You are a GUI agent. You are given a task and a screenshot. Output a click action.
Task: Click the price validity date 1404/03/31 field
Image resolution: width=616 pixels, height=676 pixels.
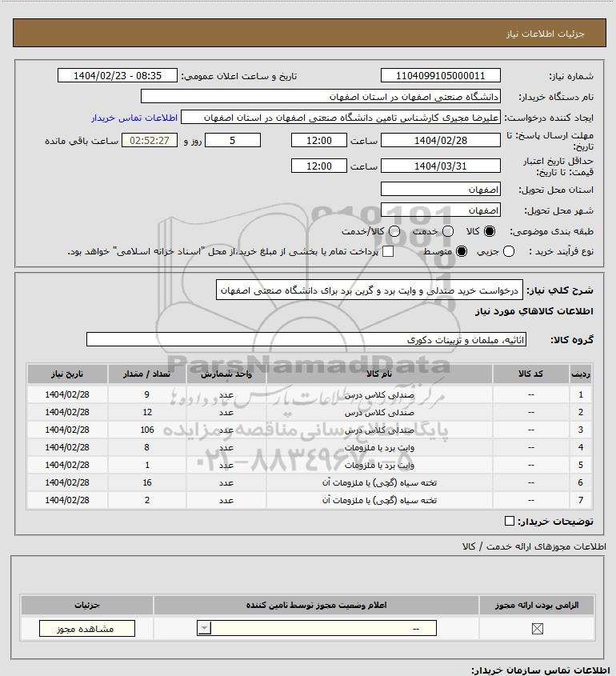click(x=441, y=166)
